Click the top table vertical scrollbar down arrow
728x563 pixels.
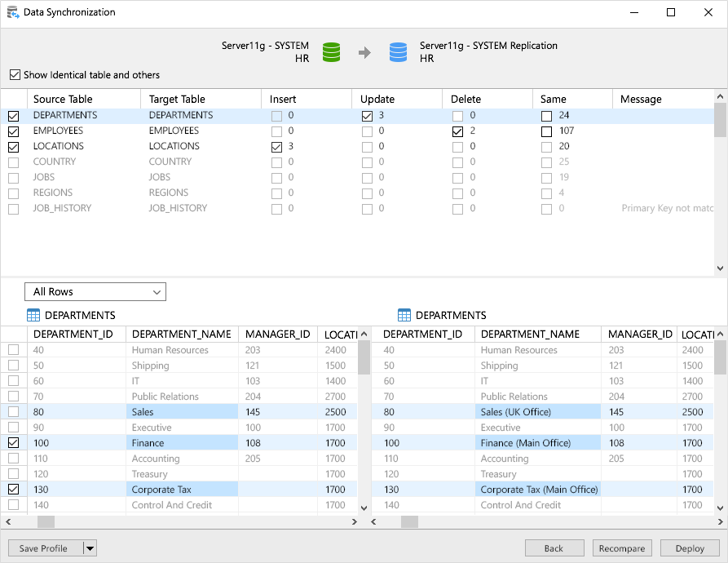pos(720,268)
